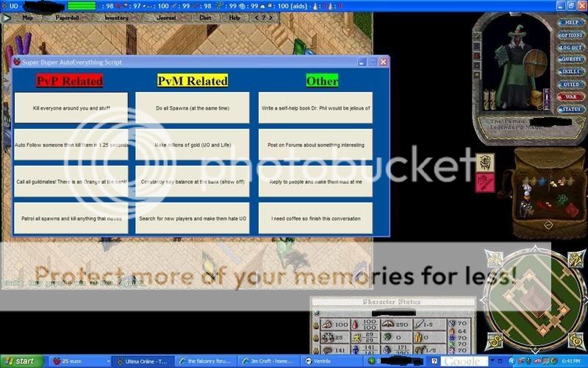Screen dimensions: 588x368
Task: Click the circular radar map view
Action: (x=536, y=300)
